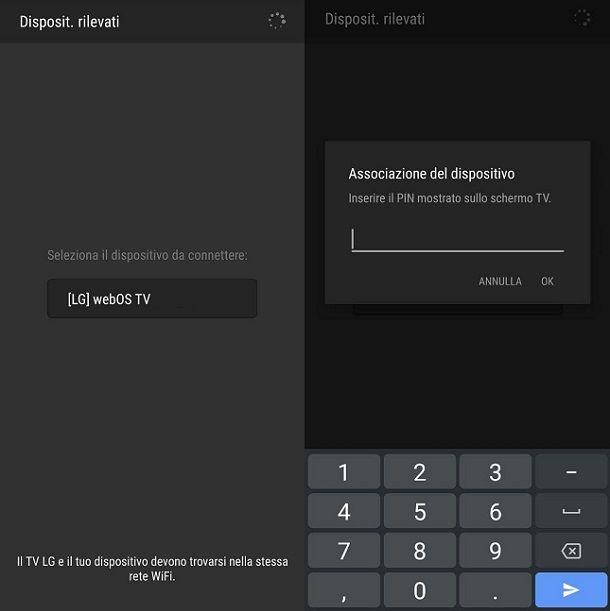
Task: Tap the space key on keypad
Action: tap(571, 511)
